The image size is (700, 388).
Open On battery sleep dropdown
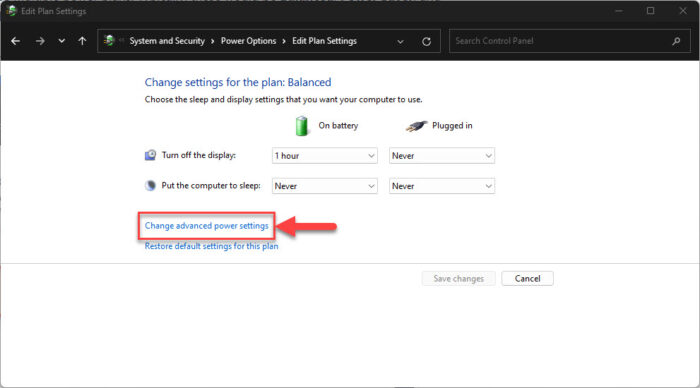point(325,186)
